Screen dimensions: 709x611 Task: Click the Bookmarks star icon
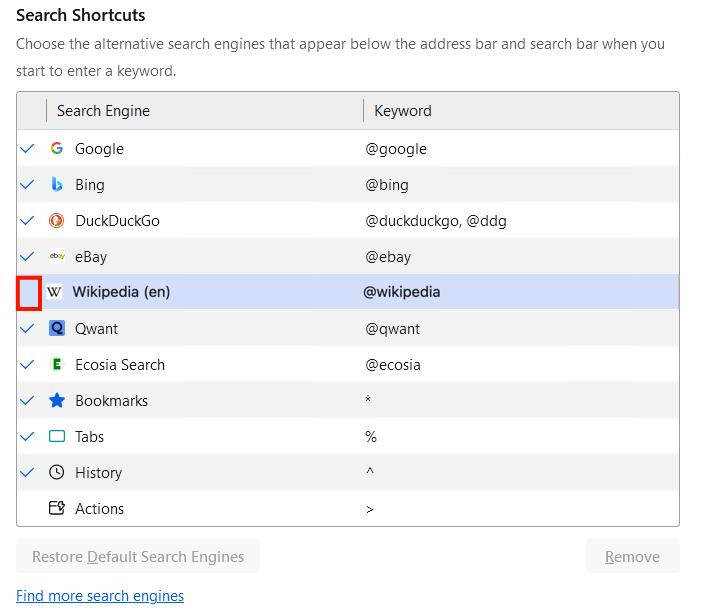(57, 401)
